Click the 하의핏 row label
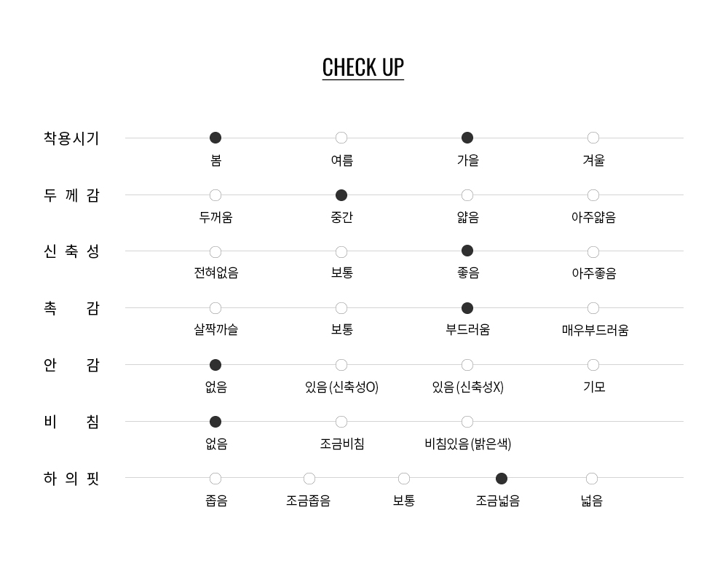The height and width of the screenshot is (566, 728). click(x=71, y=479)
